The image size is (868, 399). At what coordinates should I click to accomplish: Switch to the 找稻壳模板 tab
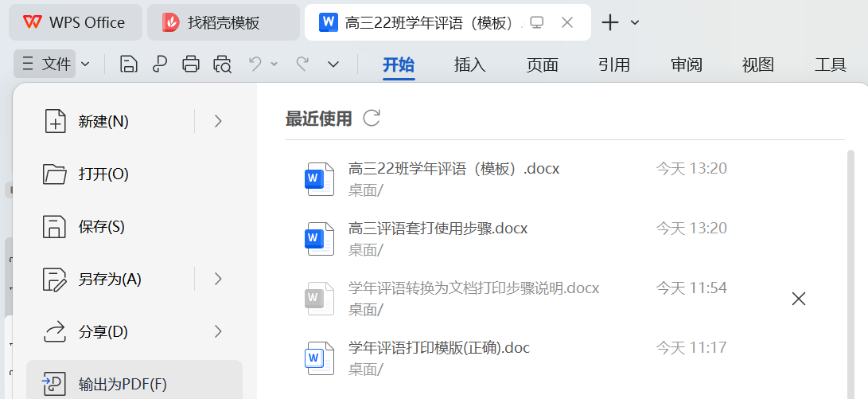click(x=223, y=23)
